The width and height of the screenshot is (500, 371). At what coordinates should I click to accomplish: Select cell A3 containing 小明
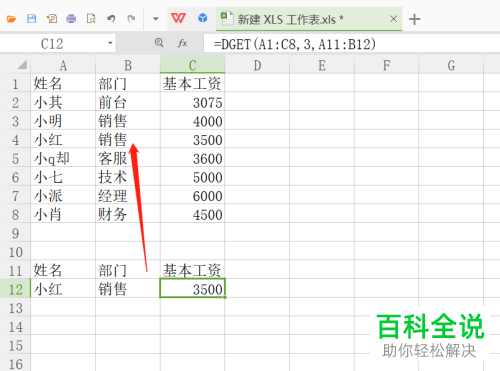click(x=63, y=121)
